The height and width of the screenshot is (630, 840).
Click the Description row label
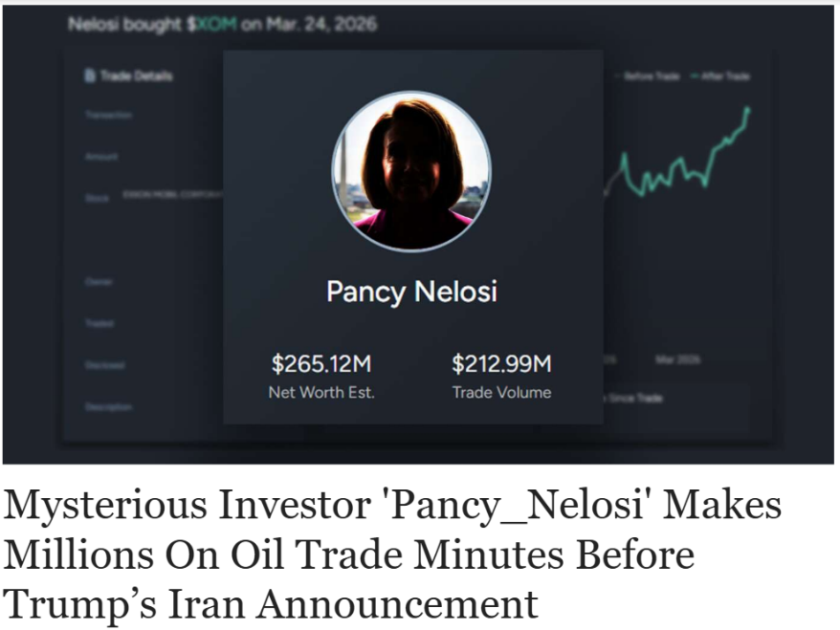point(108,406)
